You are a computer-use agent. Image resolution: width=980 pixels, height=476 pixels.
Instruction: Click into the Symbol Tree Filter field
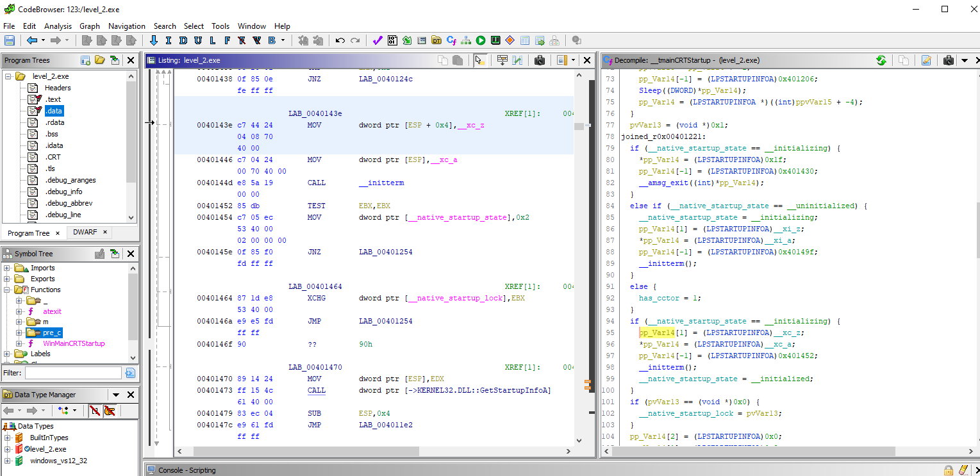point(73,373)
